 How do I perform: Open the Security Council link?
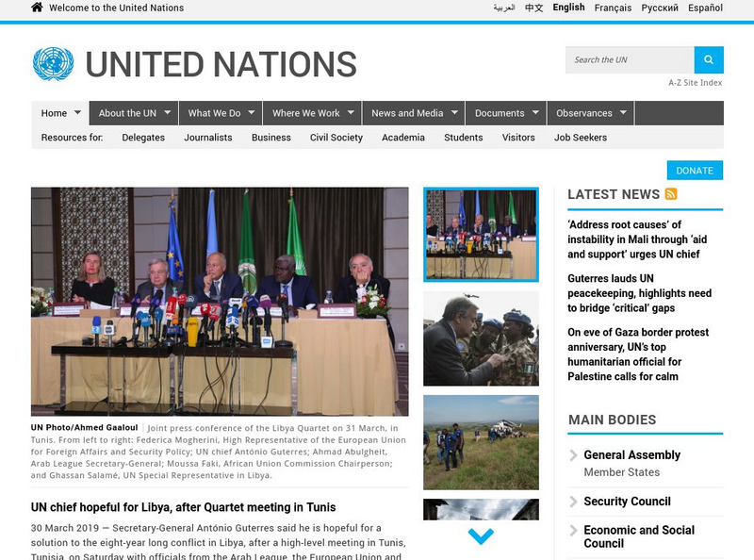click(627, 502)
